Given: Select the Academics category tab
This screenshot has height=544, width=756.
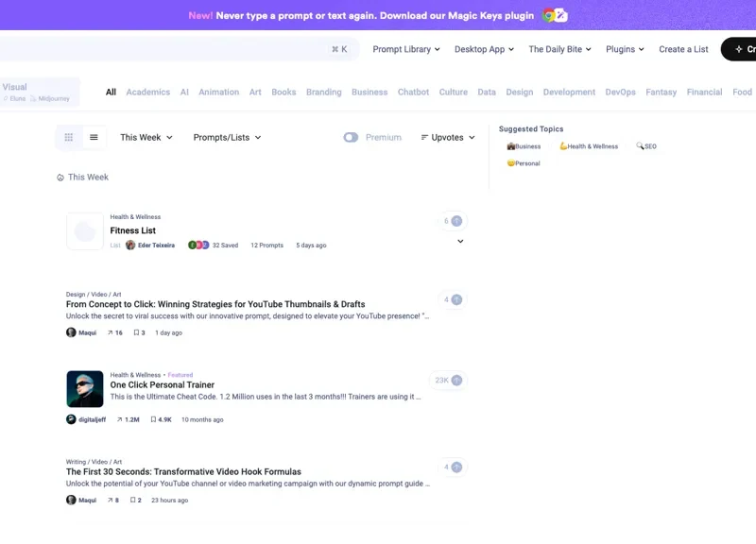Looking at the screenshot, I should (x=147, y=93).
